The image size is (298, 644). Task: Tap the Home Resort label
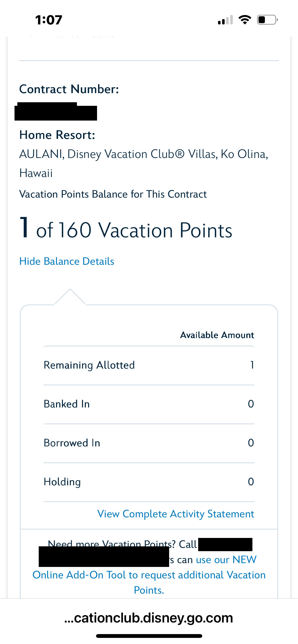point(57,135)
